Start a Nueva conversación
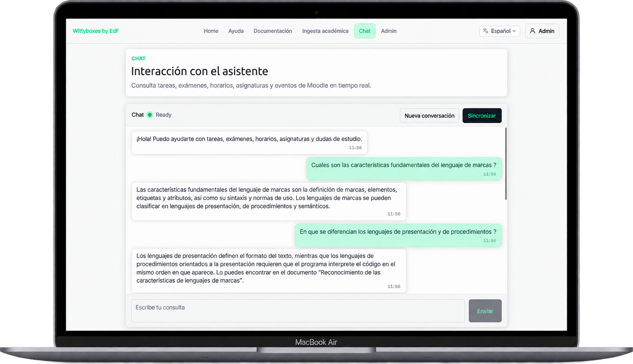Image resolution: width=633 pixels, height=364 pixels. pos(429,116)
